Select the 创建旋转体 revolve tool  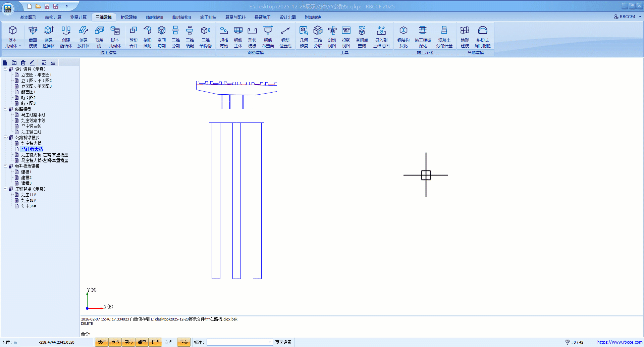point(66,36)
